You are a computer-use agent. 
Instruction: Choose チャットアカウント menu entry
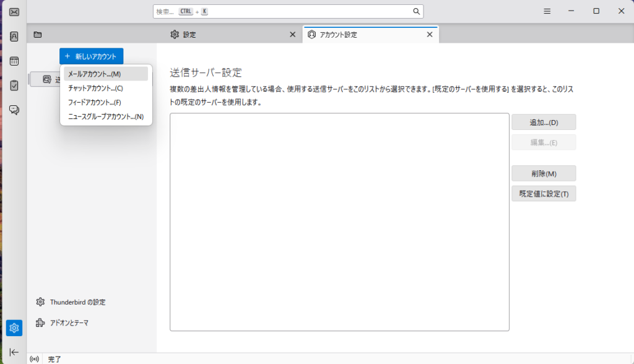coord(95,88)
